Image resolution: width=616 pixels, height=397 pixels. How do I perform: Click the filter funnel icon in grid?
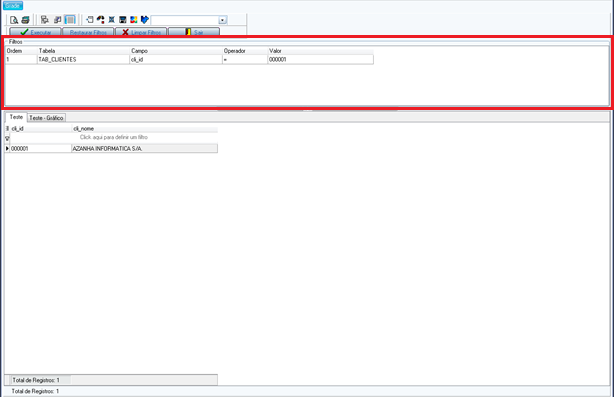tap(7, 138)
